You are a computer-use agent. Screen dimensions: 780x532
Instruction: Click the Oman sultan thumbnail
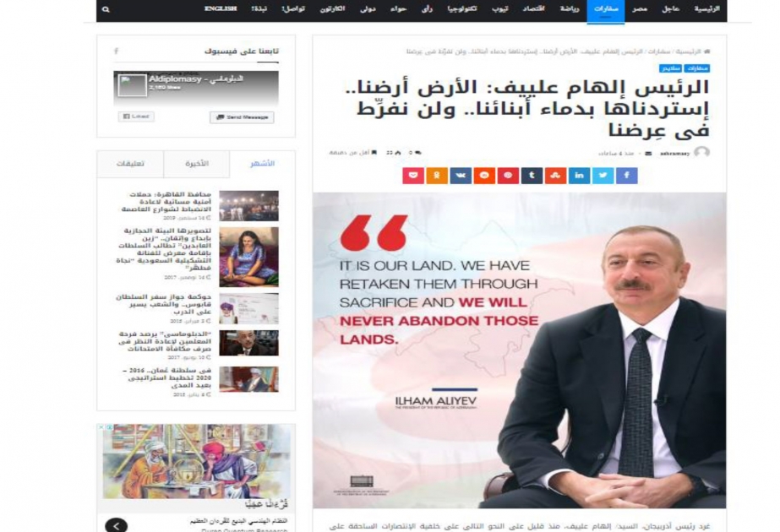[x=248, y=379]
